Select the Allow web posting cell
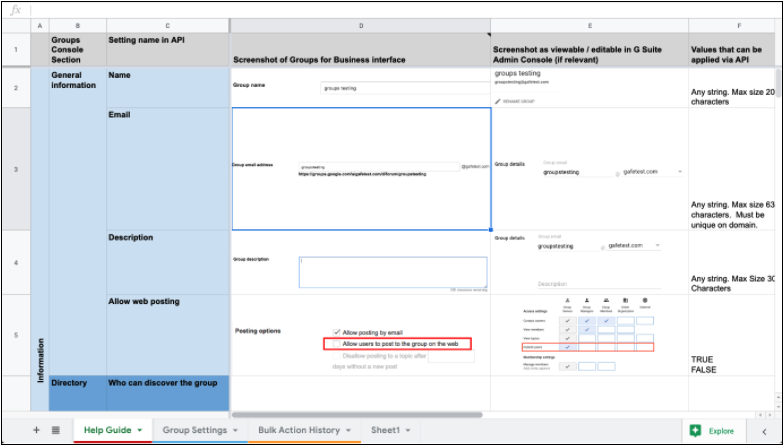 (168, 335)
